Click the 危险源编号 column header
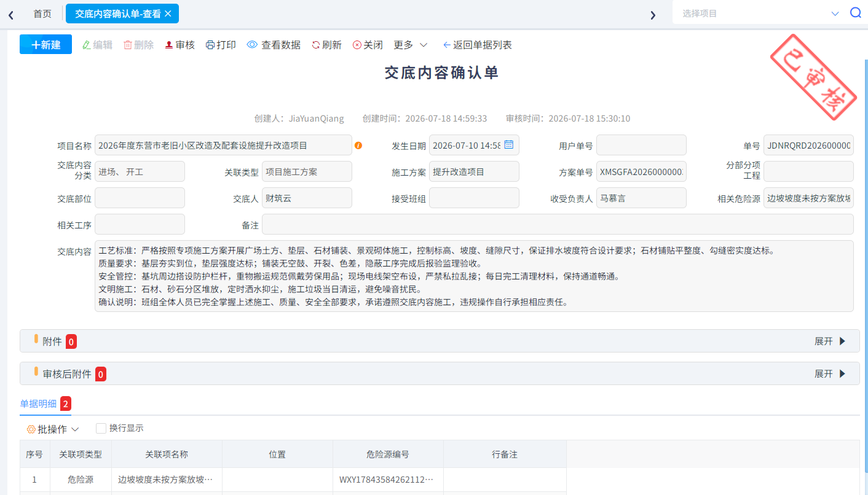Viewport: 868px width, 495px height. click(x=388, y=454)
